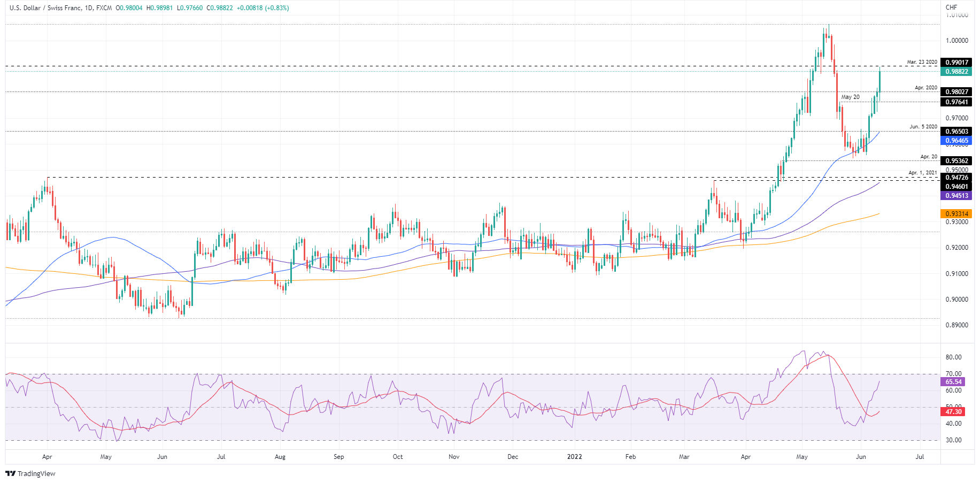
Task: Click the Sep label on time axis
Action: tap(338, 457)
